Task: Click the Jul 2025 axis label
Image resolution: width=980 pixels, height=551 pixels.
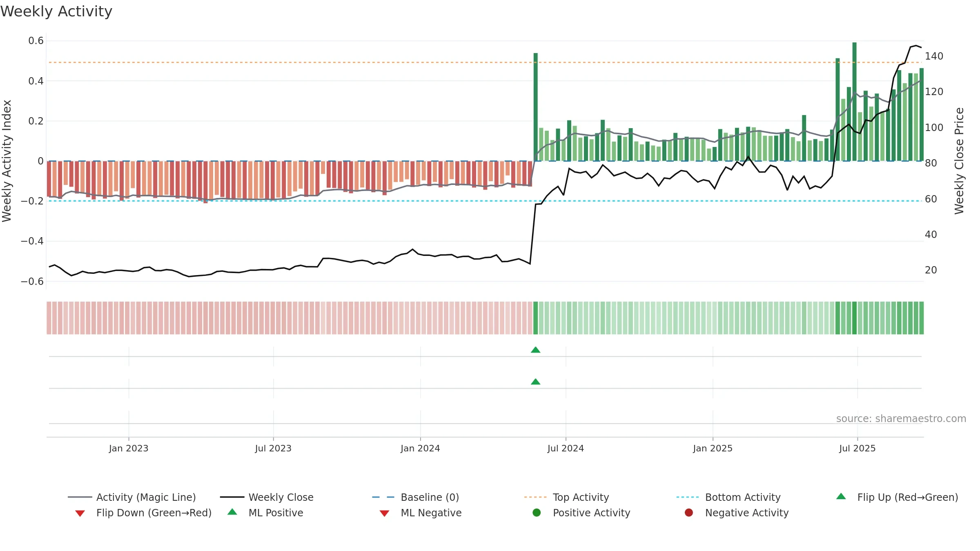Action: coord(857,448)
